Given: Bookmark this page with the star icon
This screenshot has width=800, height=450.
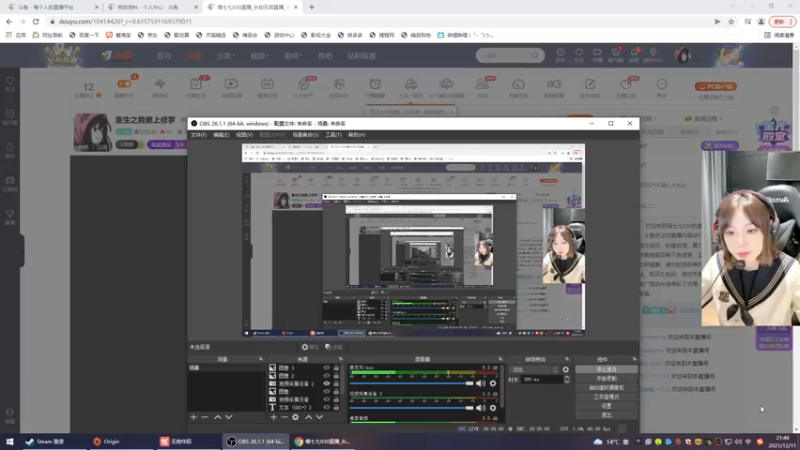Looking at the screenshot, I should [x=731, y=21].
